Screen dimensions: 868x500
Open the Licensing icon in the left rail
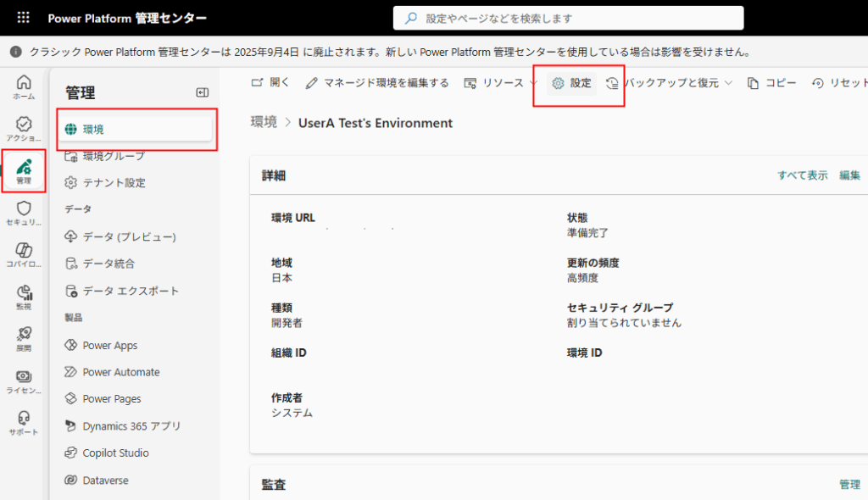[x=24, y=381]
